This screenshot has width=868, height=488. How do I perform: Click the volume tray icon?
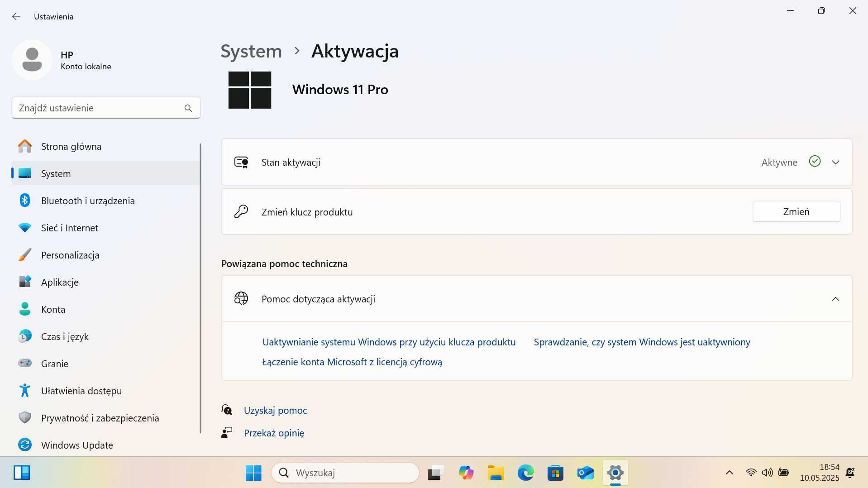point(767,473)
